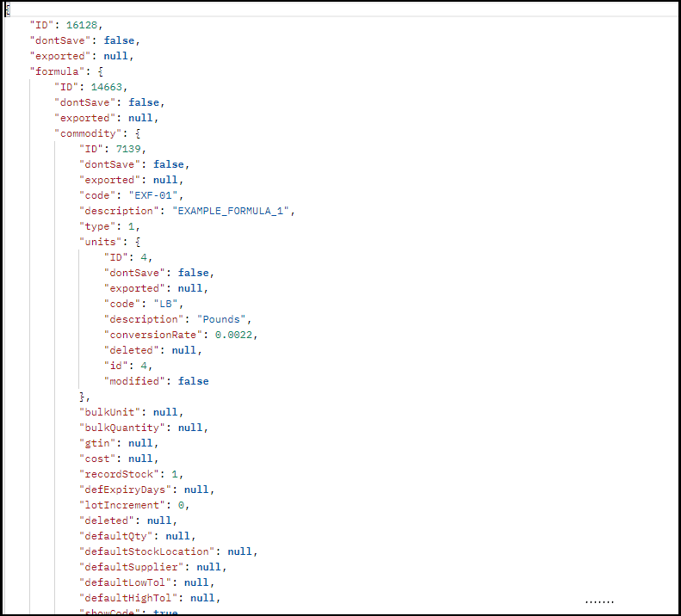The width and height of the screenshot is (681, 616).
Task: Click the opening brace after "formula"
Action: [x=100, y=71]
